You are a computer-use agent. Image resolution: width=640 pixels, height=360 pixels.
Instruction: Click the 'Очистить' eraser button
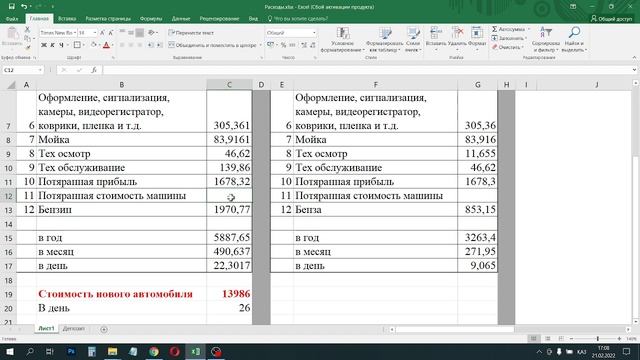[507, 47]
